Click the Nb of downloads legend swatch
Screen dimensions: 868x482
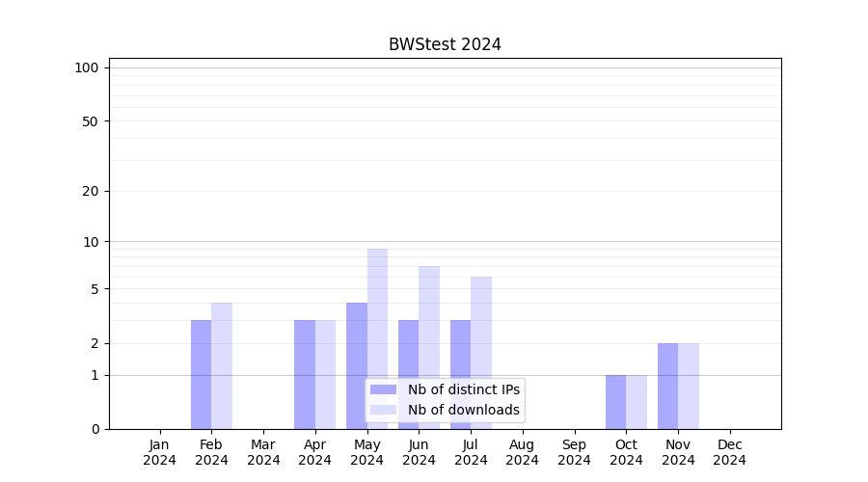click(x=383, y=410)
